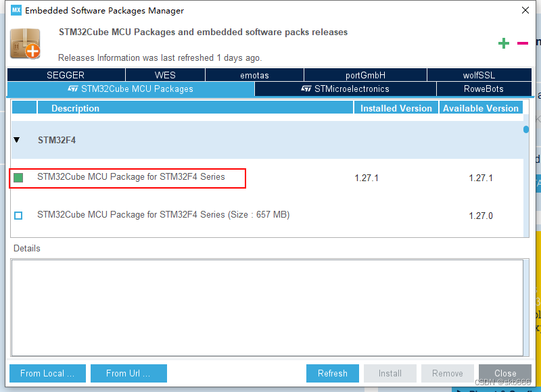Switch to the portGmbH tab

pyautogui.click(x=365, y=74)
